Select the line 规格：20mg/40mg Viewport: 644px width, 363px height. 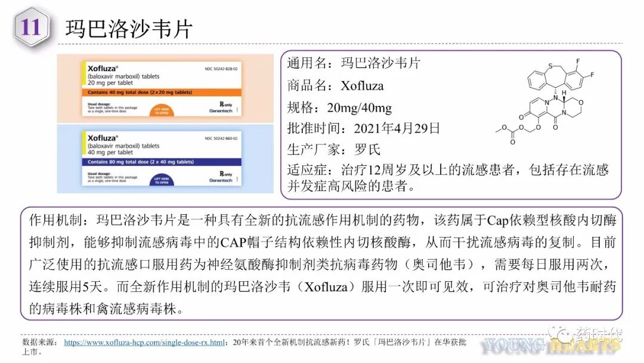pos(339,107)
